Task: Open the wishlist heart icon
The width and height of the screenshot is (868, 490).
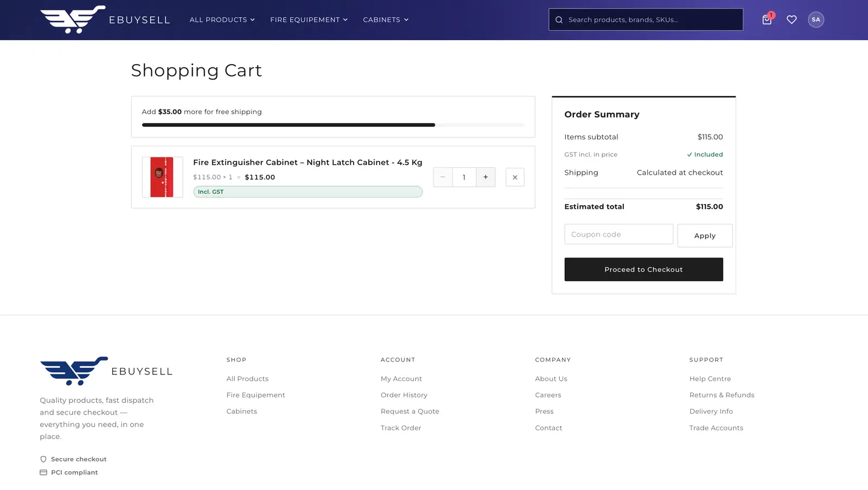Action: tap(792, 20)
